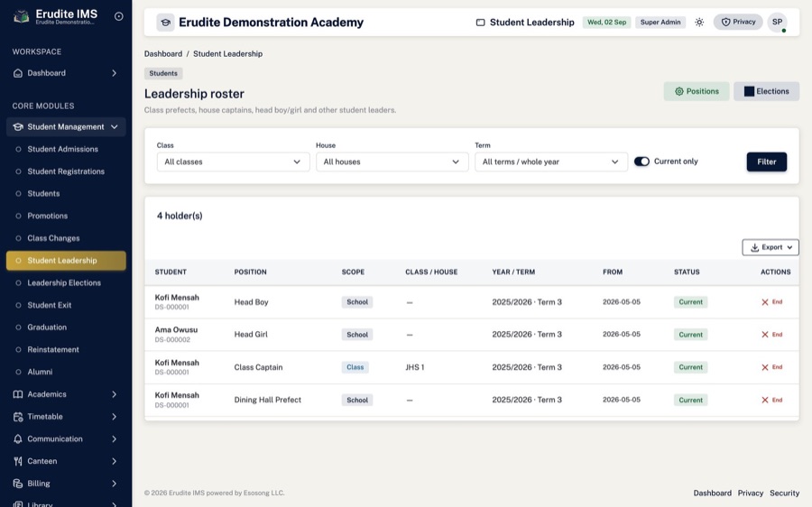Open Student Admissions in sidebar
This screenshot has width=812, height=507.
(x=66, y=149)
